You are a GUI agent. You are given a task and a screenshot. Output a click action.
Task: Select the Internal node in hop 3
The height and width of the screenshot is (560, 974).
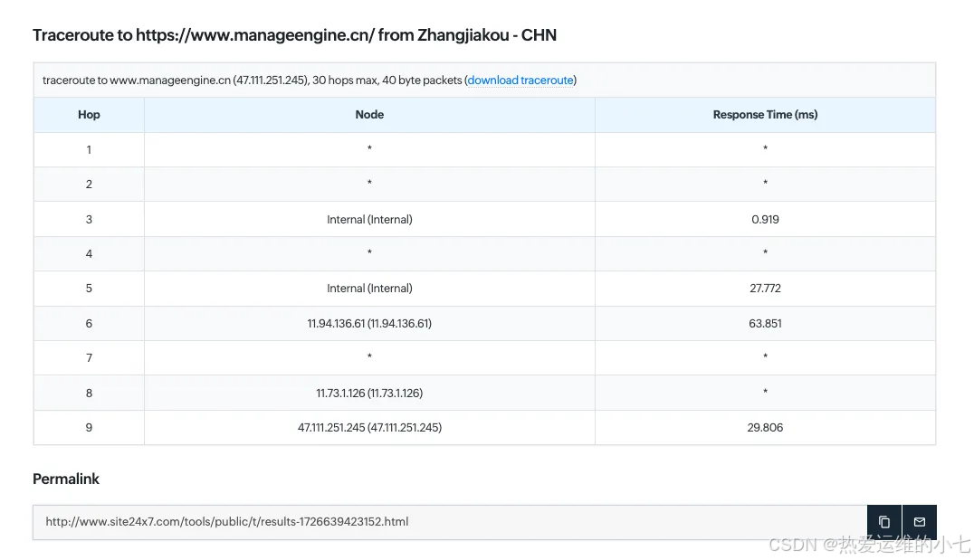369,219
